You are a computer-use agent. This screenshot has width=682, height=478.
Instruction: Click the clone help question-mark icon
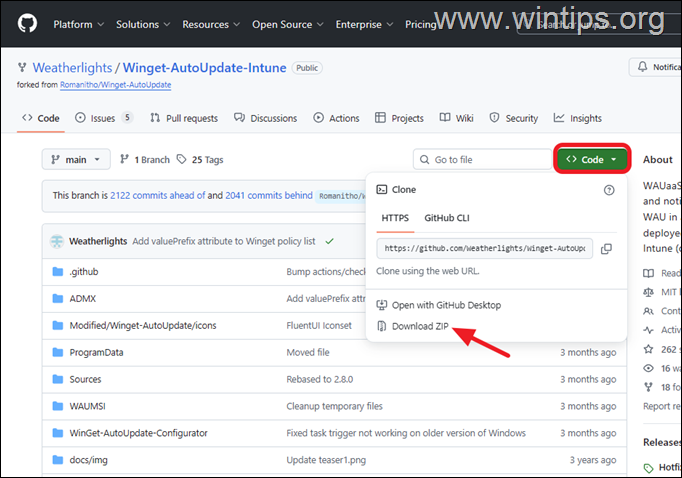[x=609, y=190]
